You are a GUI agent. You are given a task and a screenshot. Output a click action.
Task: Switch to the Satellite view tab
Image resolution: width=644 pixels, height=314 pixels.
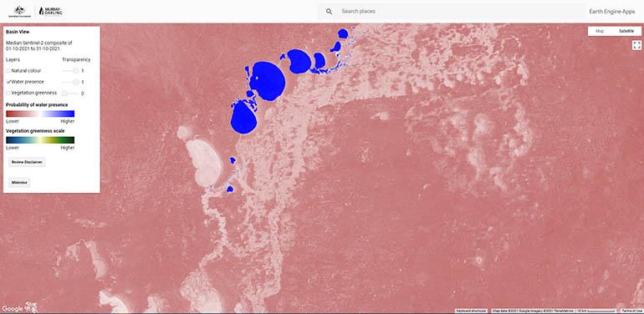pyautogui.click(x=626, y=31)
